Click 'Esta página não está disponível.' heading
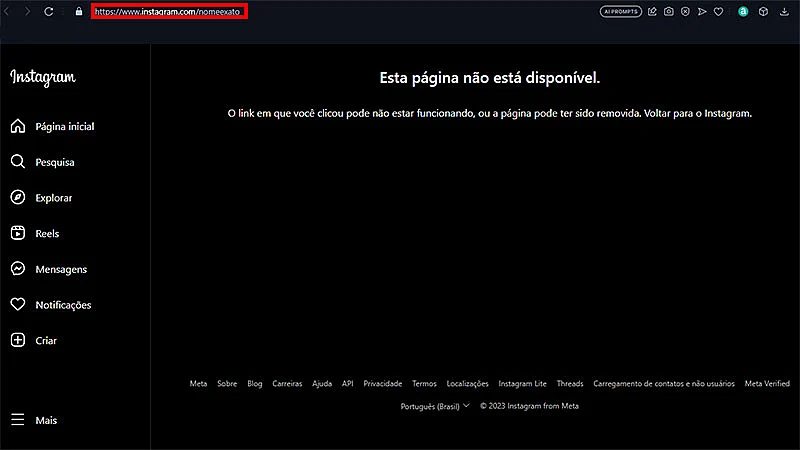Viewport: 800px width, 450px height. 490,78
